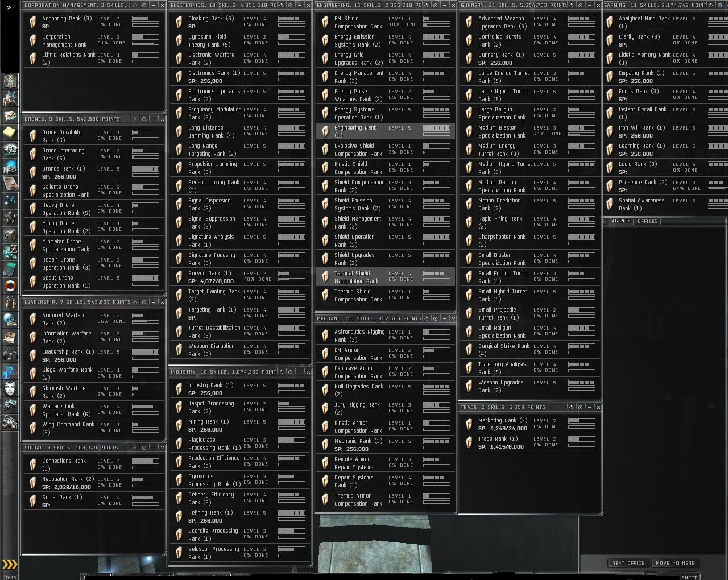The image size is (728, 580).
Task: Click the star icon in Trade window header
Action: pos(570,407)
